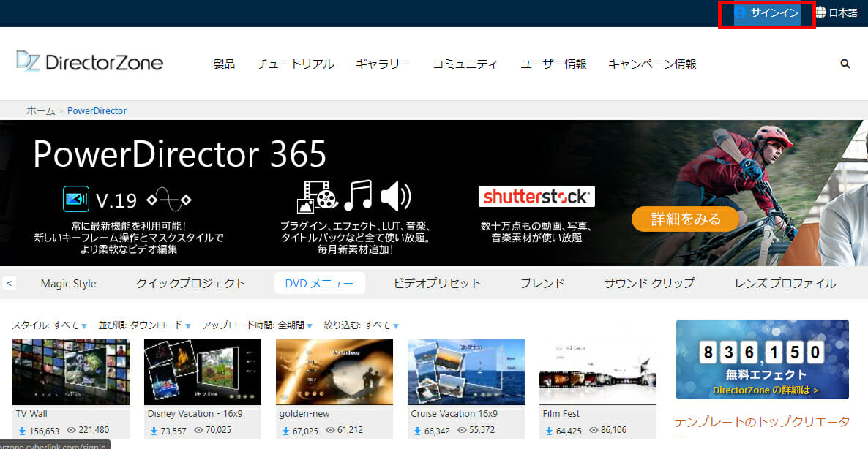Screen dimensions: 868x449
Task: Select the ユーザー情報 menu item
Action: [x=553, y=64]
